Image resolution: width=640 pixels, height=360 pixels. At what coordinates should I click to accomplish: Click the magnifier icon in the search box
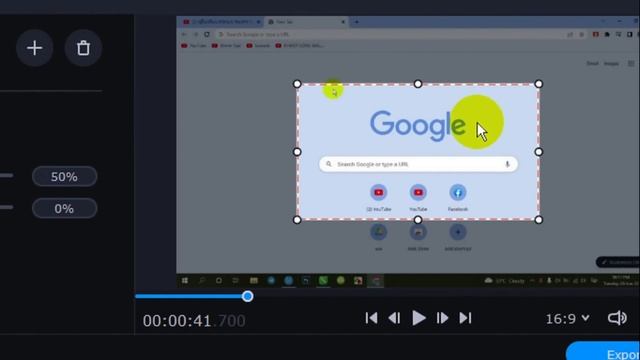[x=329, y=164]
